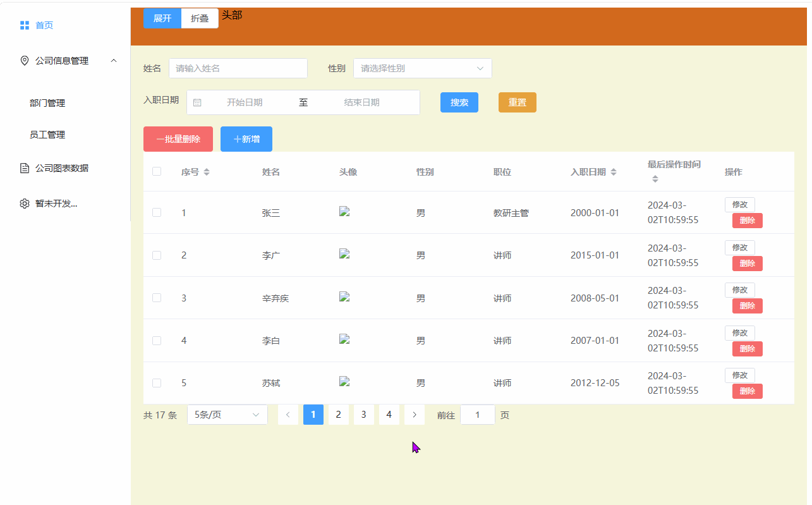Click the document icon beside 公司图表数据
The image size is (812, 505).
click(25, 168)
